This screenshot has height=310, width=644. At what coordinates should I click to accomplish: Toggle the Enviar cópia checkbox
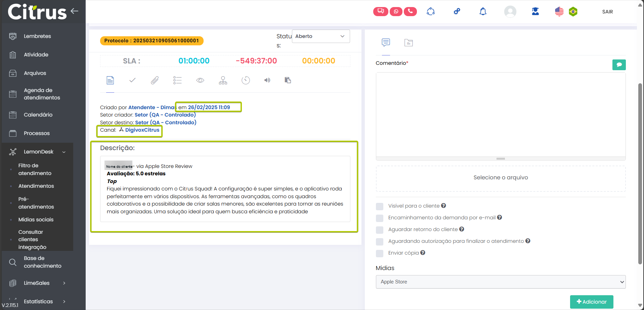click(380, 253)
